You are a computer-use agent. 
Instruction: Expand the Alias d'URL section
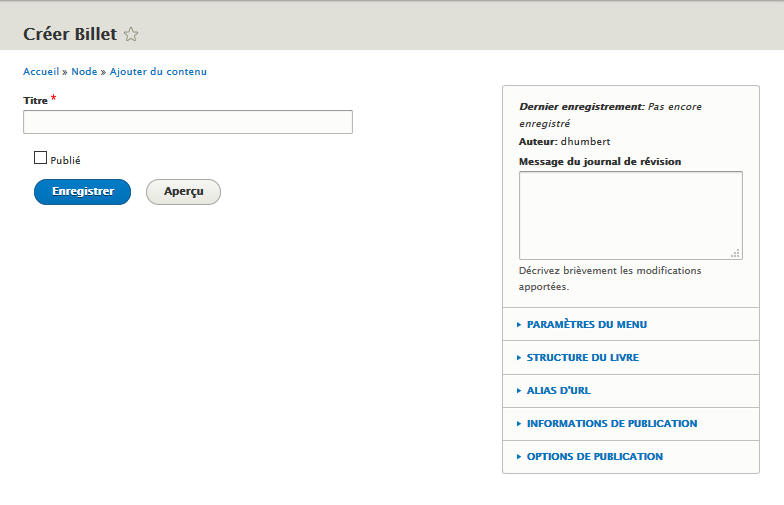(558, 391)
